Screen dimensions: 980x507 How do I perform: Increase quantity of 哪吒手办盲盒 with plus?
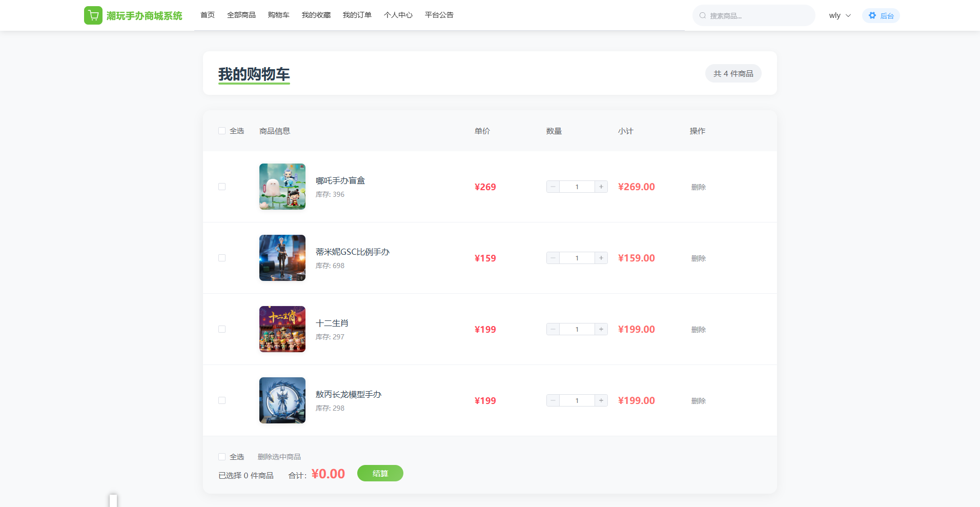click(x=601, y=187)
